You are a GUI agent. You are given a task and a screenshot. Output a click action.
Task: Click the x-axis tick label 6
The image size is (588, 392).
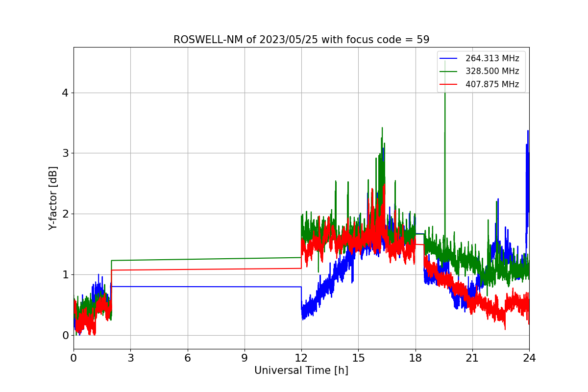click(187, 358)
